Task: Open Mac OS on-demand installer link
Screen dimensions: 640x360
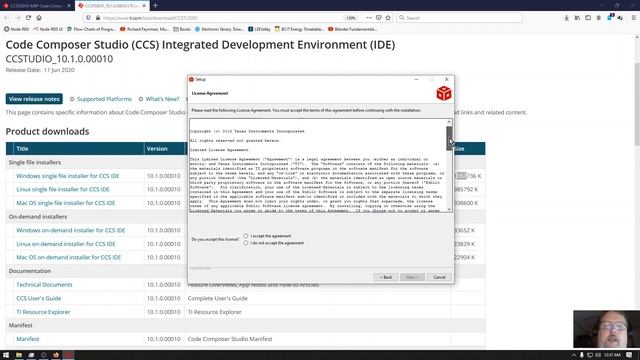Action: point(69,257)
